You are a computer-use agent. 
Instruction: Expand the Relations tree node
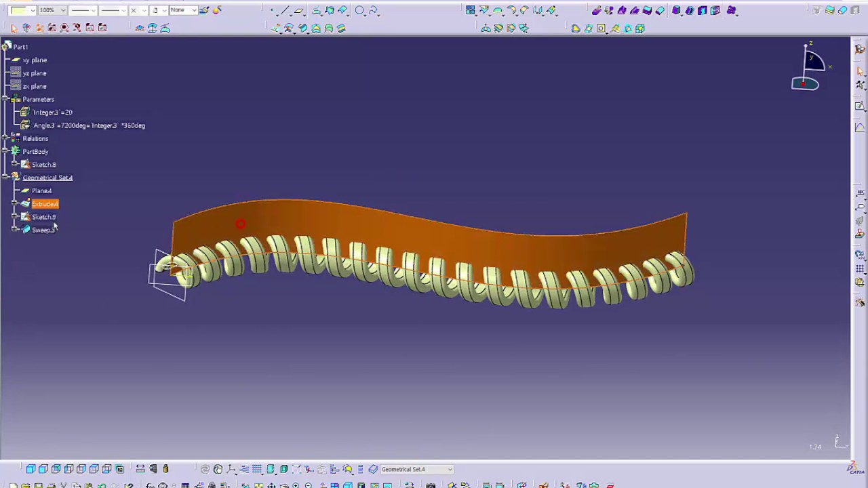point(5,138)
